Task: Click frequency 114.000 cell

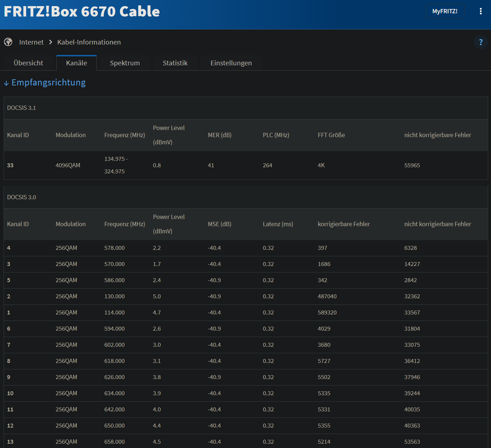Action: 114,312
